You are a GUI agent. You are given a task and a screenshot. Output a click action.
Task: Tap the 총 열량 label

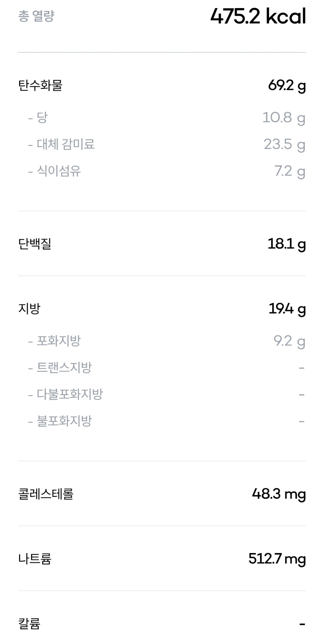[36, 16]
